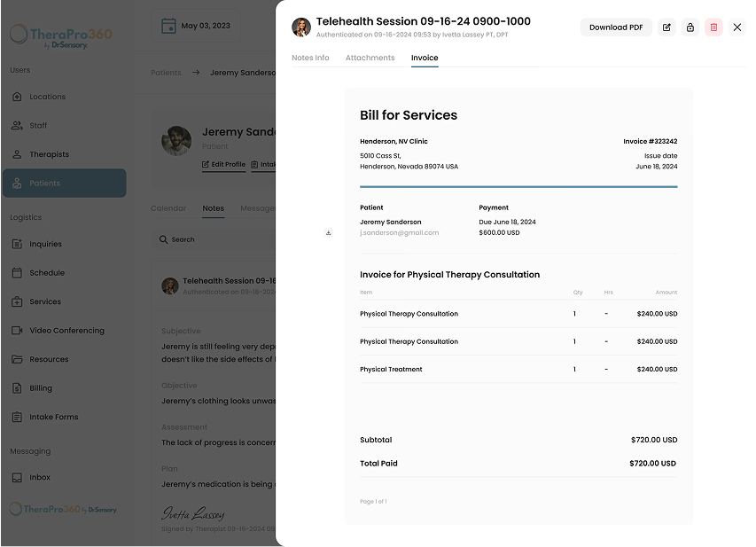The height and width of the screenshot is (547, 756).
Task: Click small download icon beside invoice
Action: point(328,233)
